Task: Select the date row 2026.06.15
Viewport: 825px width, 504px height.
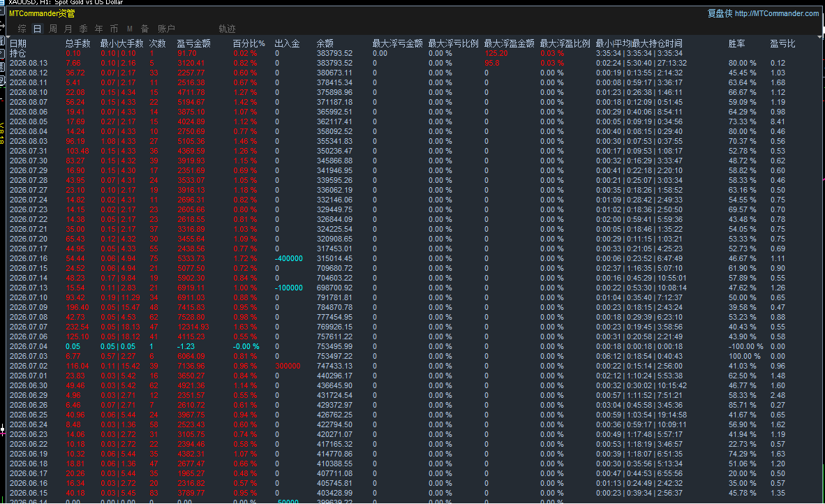Action: click(x=29, y=493)
